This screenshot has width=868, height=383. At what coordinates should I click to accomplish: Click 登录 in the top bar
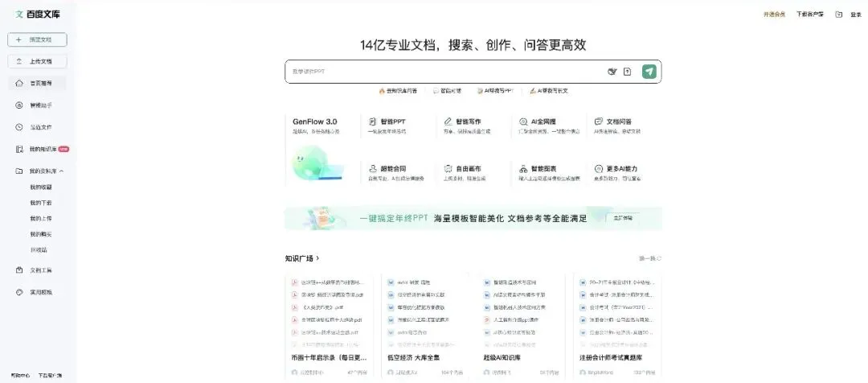856,14
